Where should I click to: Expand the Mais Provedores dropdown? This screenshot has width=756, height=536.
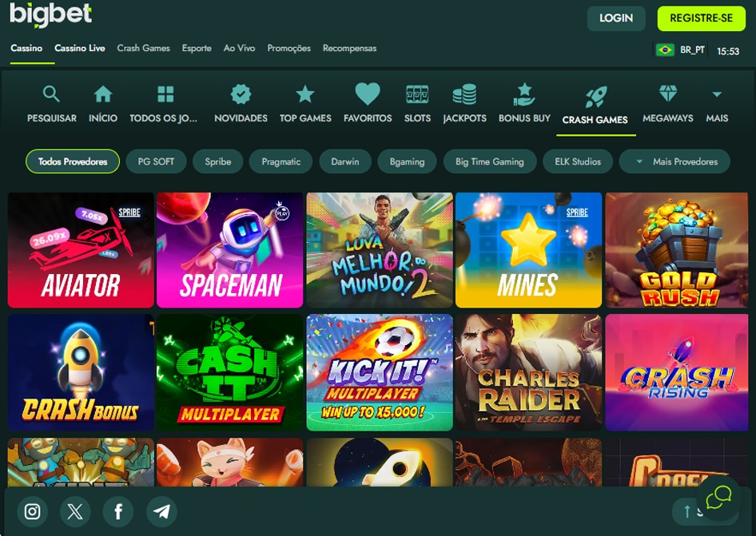(674, 161)
